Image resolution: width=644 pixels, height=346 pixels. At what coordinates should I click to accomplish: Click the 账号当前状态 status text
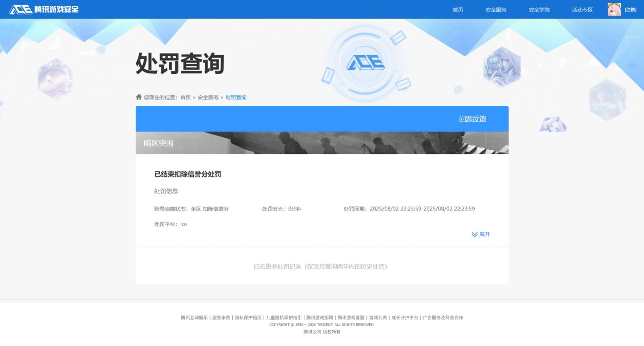(x=192, y=209)
